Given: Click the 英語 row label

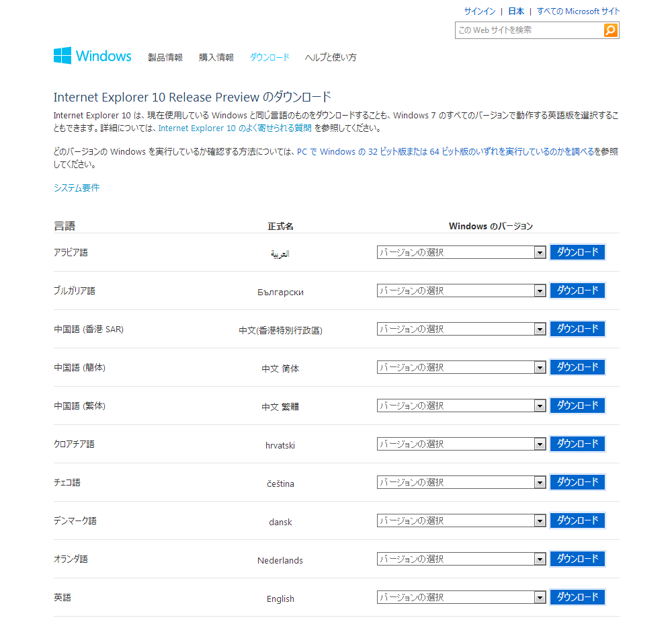Looking at the screenshot, I should (x=62, y=597).
